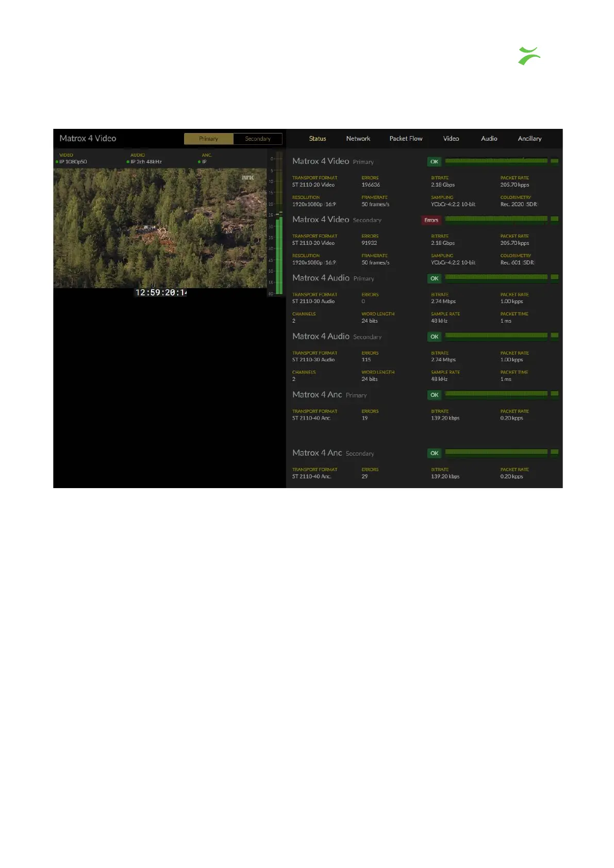This screenshot has height=868, width=614.
Task: Open the Video tab
Action: (451, 139)
